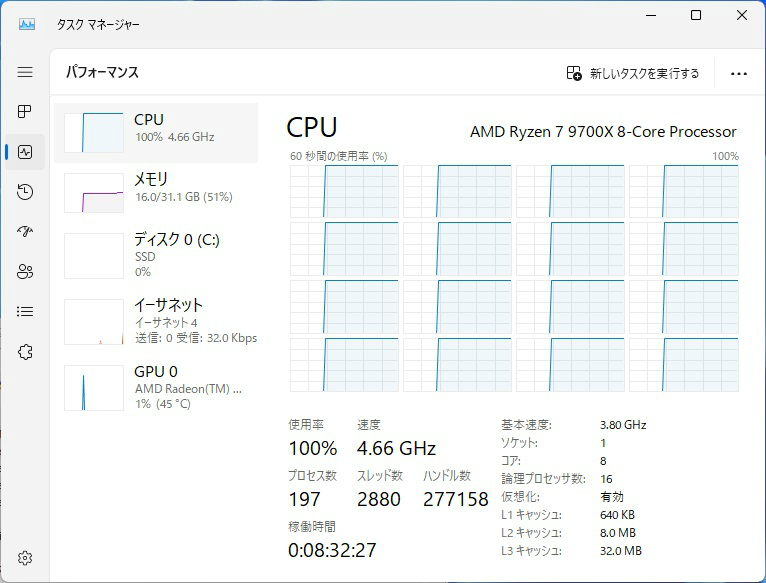Open the Startup apps page icon

25,231
